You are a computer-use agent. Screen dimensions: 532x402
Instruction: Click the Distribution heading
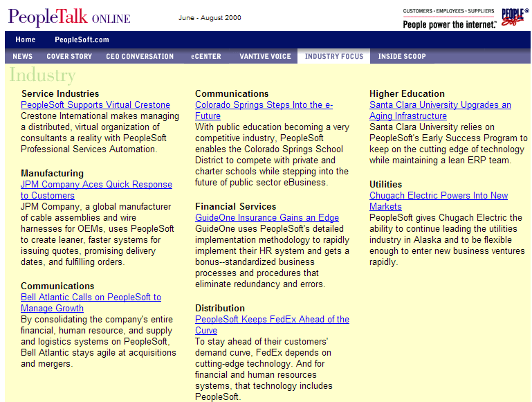(x=220, y=308)
